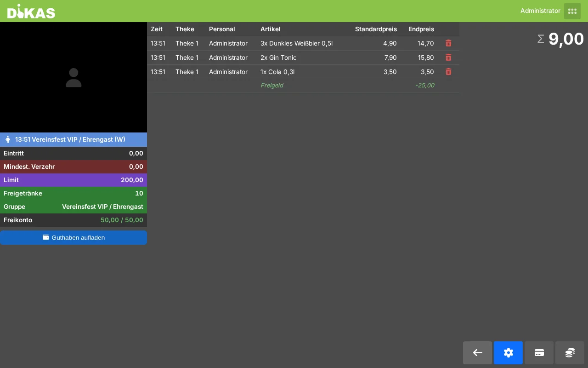588x368 pixels.
Task: Click the Standardpreis column header
Action: pyautogui.click(x=376, y=29)
